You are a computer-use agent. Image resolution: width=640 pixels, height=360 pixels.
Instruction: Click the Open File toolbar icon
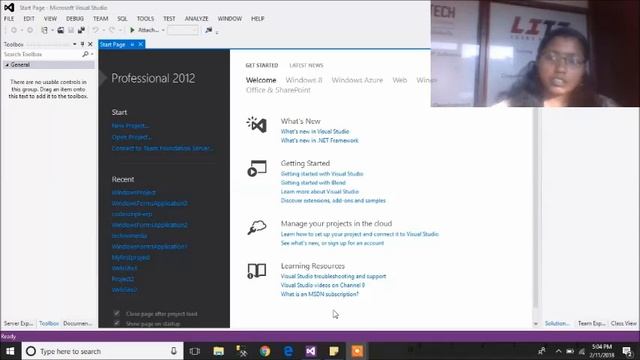click(x=60, y=30)
